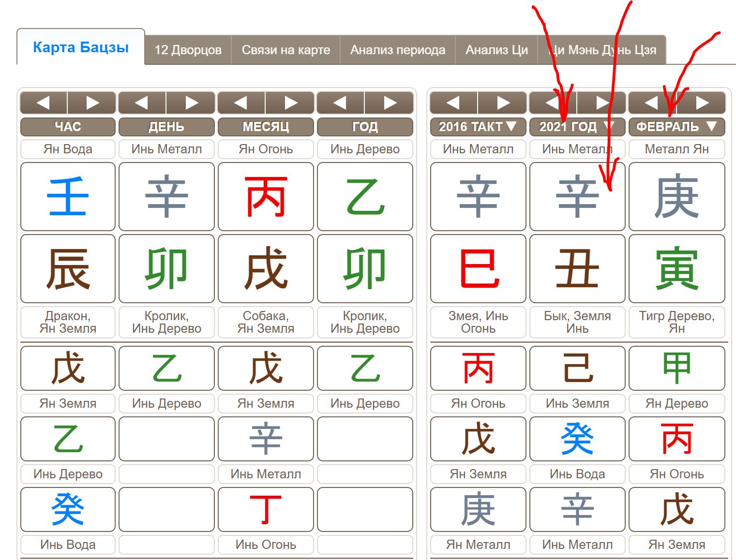Step to previous month above ФЕВРАЛЬ

651,103
